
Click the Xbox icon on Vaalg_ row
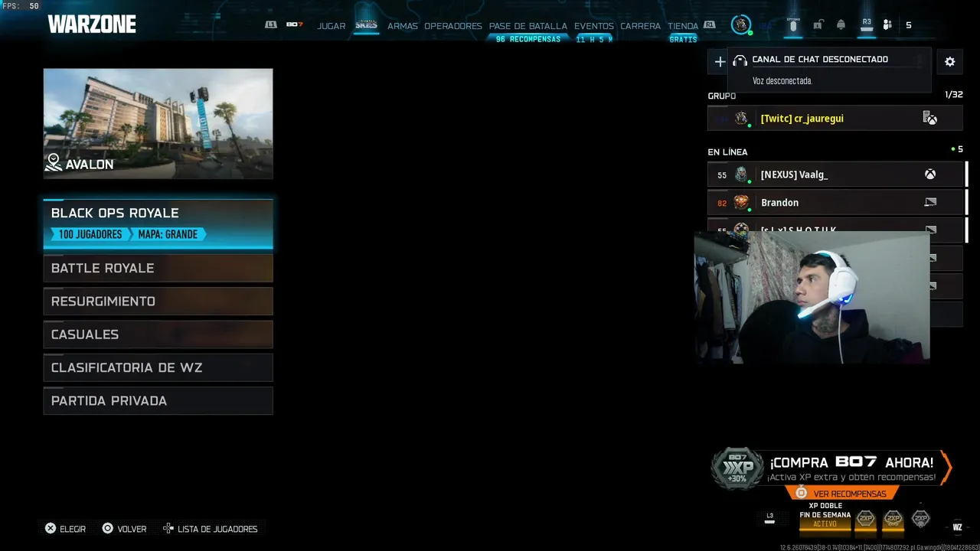pyautogui.click(x=930, y=174)
